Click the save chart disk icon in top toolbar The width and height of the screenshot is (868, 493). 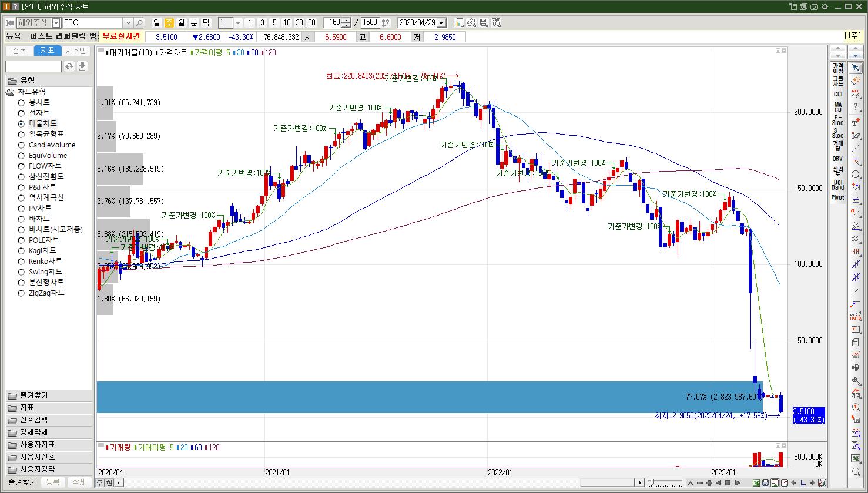pos(484,22)
